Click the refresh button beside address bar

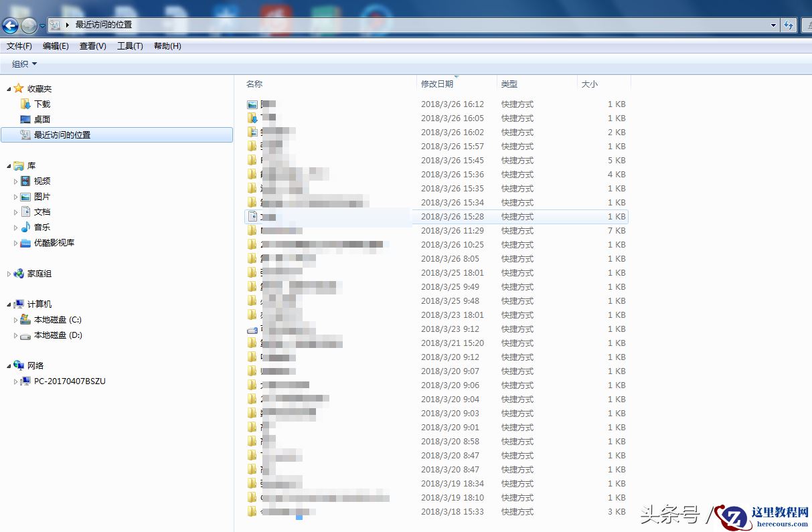click(x=789, y=25)
